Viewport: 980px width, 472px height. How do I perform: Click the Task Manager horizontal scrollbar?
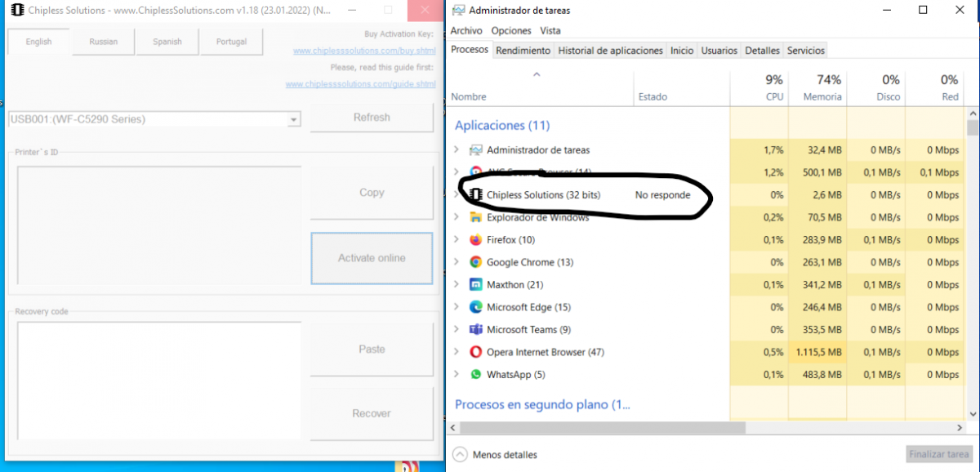pyautogui.click(x=604, y=427)
